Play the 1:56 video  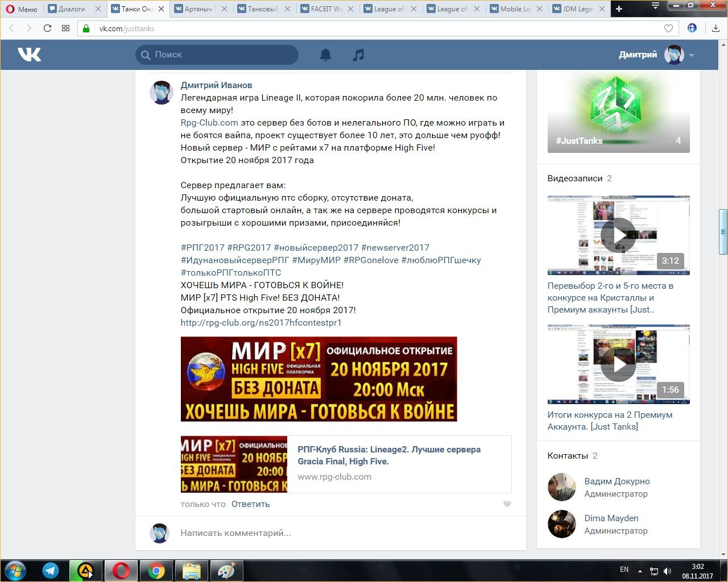pyautogui.click(x=619, y=364)
